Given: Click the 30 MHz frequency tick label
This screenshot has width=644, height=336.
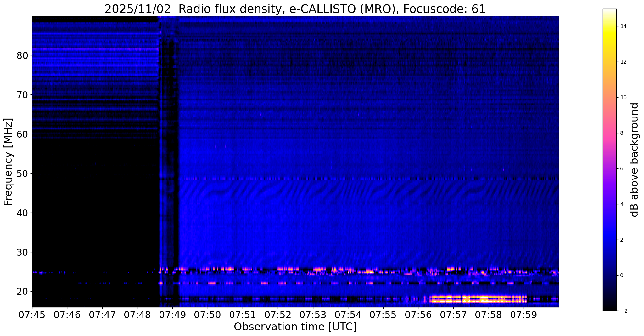Looking at the screenshot, I should pyautogui.click(x=22, y=252).
